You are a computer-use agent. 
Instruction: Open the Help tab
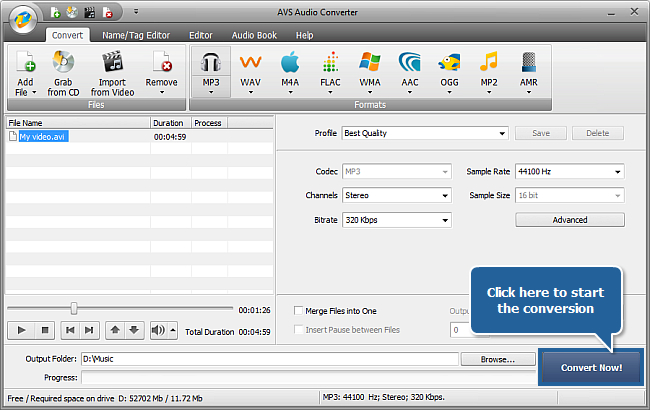(x=304, y=35)
